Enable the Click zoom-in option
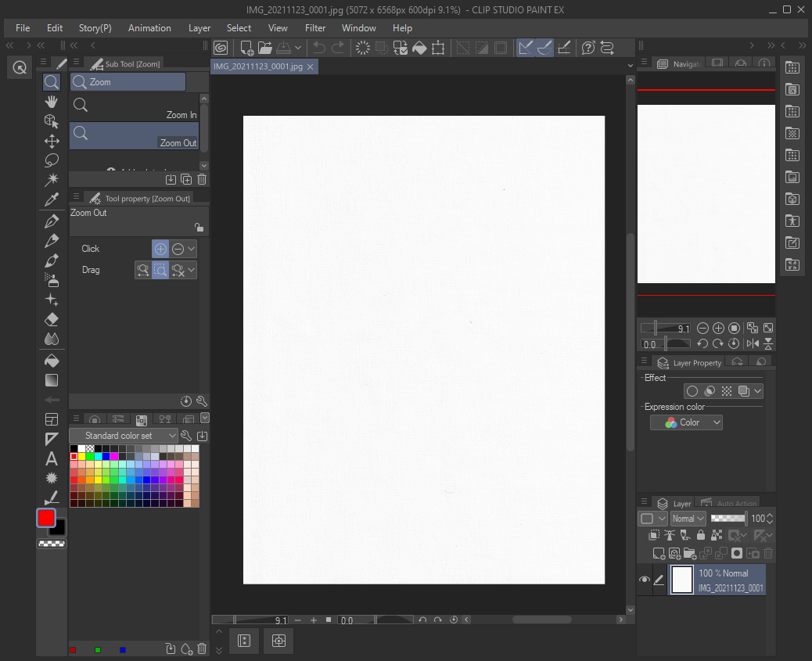Image resolution: width=812 pixels, height=661 pixels. tap(160, 249)
